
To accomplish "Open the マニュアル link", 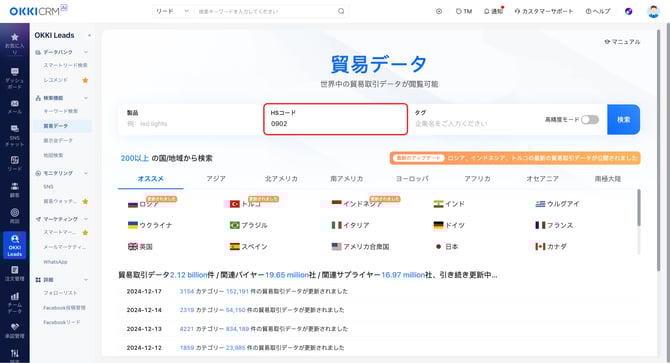I will coord(622,41).
